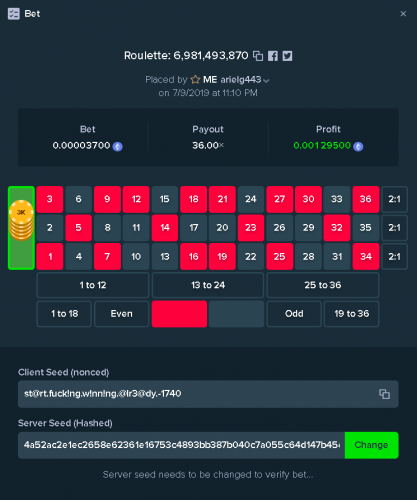Open arielg443 user dropdown chevron
This screenshot has height=500, width=417.
coord(266,80)
